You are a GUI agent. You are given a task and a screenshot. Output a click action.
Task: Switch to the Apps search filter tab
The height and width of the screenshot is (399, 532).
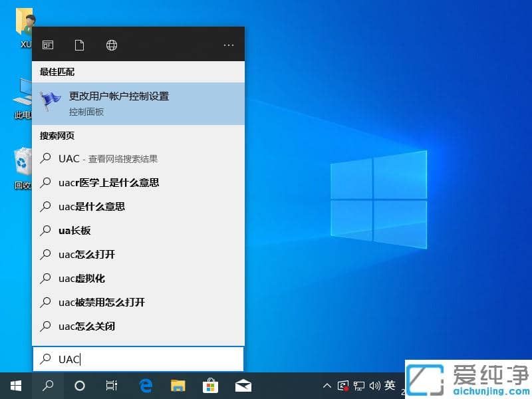(x=47, y=45)
